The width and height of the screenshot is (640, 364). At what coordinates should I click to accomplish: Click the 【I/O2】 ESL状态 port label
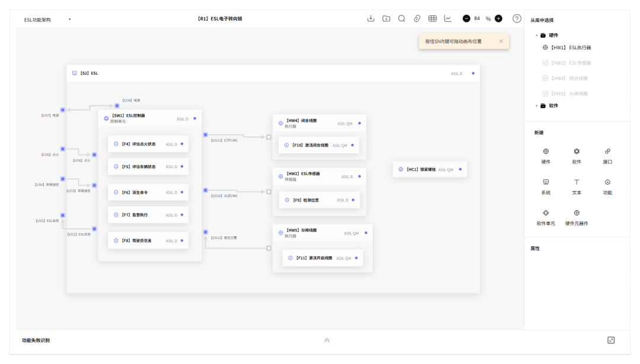pos(47,221)
